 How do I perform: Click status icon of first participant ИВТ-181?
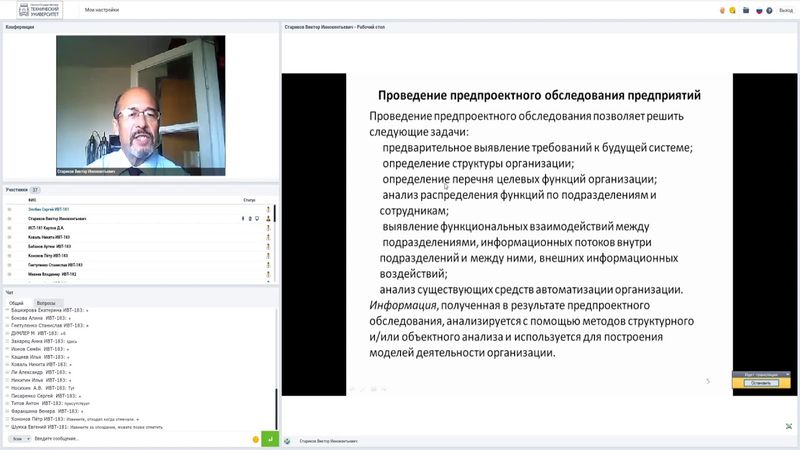point(268,209)
